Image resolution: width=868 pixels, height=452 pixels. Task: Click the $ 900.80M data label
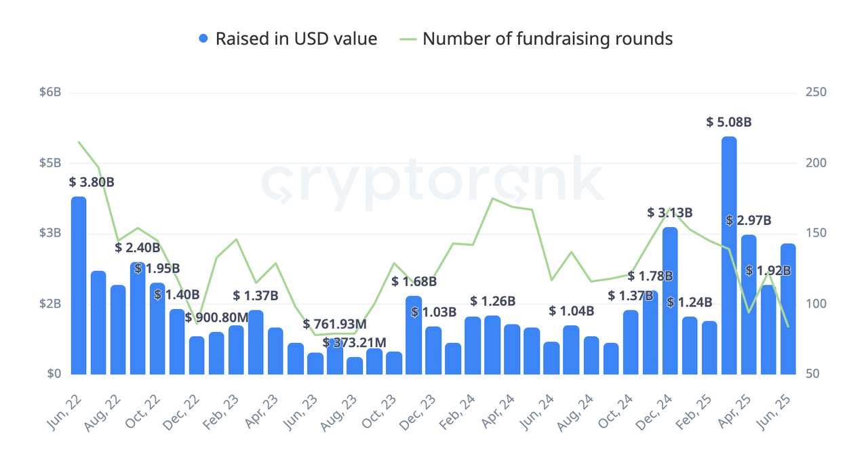pyautogui.click(x=217, y=318)
